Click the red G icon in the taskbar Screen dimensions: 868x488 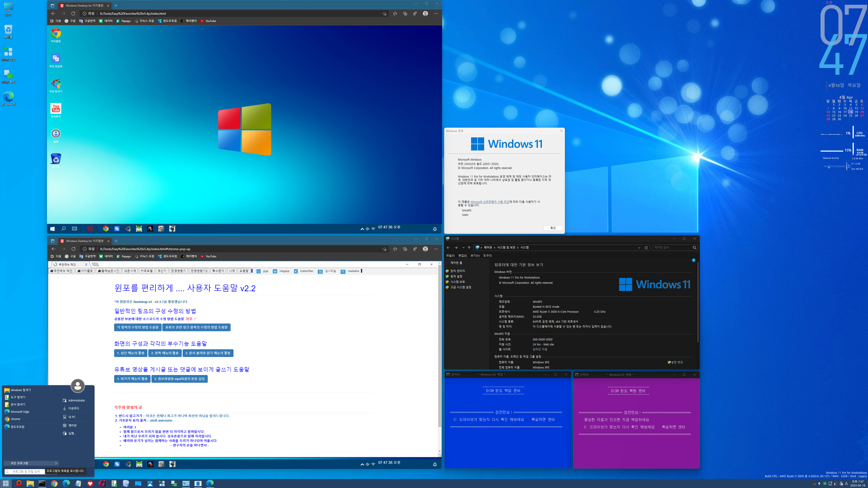coord(102,483)
